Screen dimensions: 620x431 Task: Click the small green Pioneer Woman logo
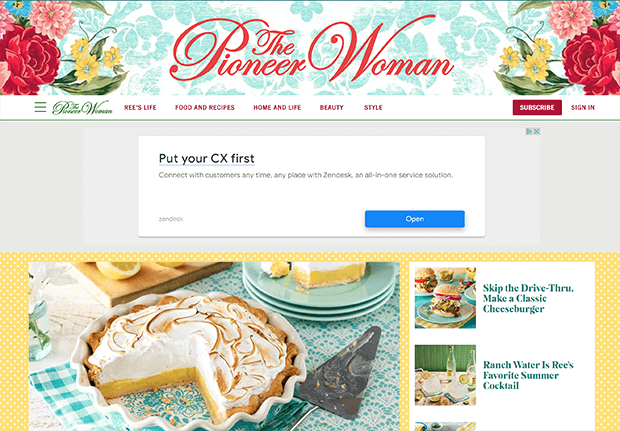coord(82,108)
